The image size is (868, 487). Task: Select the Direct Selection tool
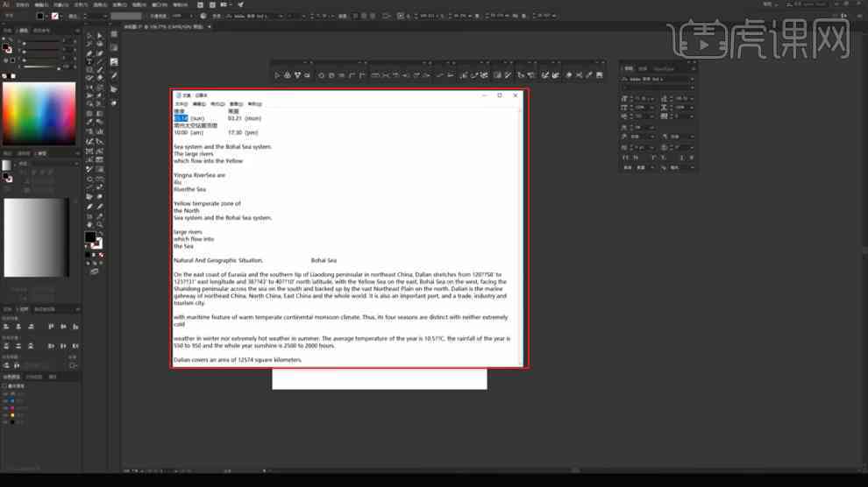[100, 35]
